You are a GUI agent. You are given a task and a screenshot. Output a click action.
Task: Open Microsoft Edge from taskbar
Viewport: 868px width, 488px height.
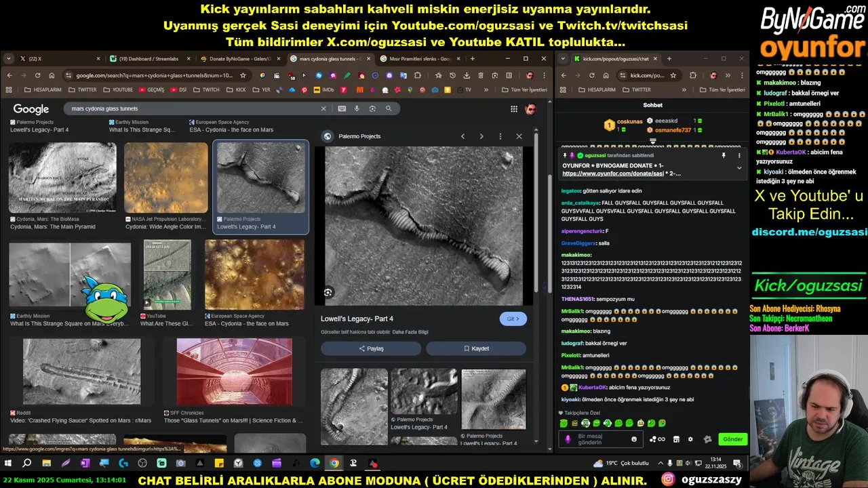315,464
